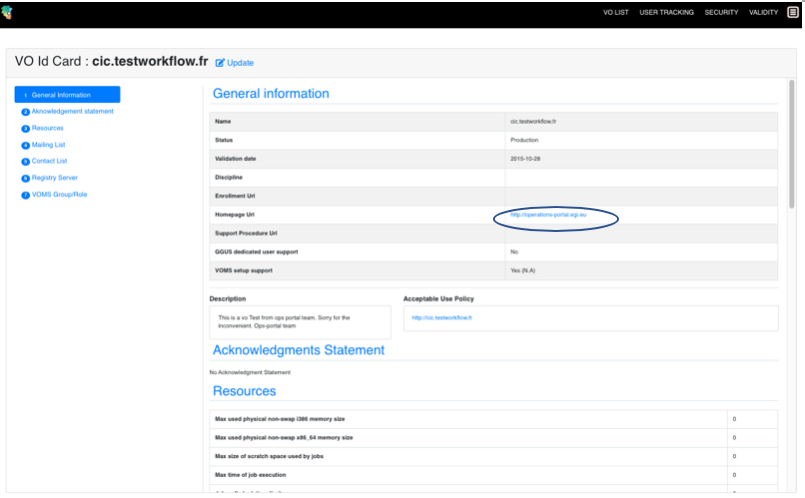Viewport: 805px width, 498px height.
Task: Open the operations-portal.egi.eu homepage link
Action: 546,215
